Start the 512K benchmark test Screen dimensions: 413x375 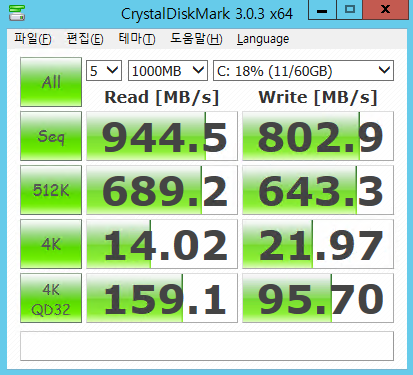coord(51,190)
